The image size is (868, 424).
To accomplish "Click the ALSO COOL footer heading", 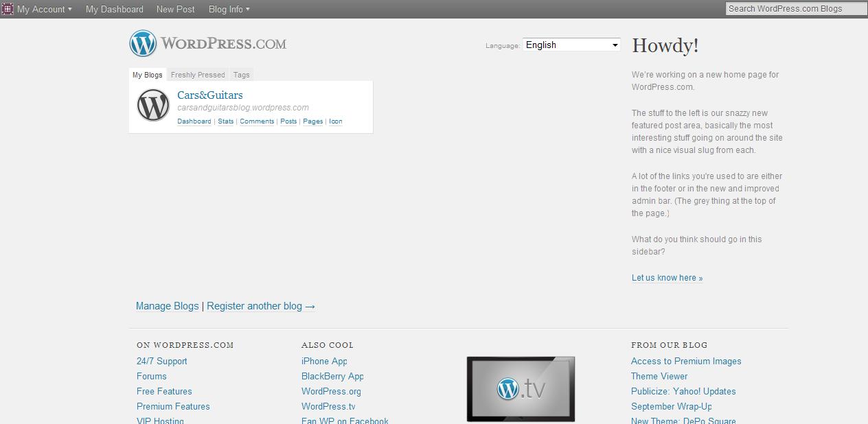I will pyautogui.click(x=328, y=345).
